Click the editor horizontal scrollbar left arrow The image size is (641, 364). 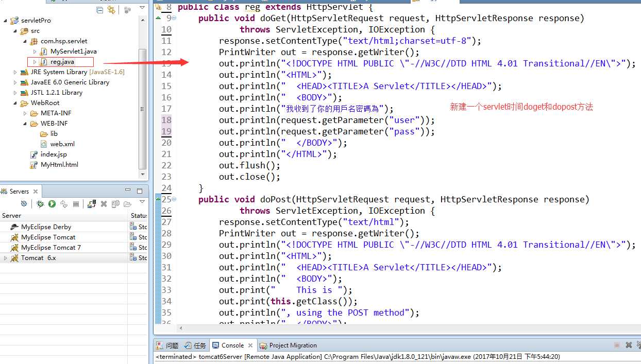tap(180, 327)
